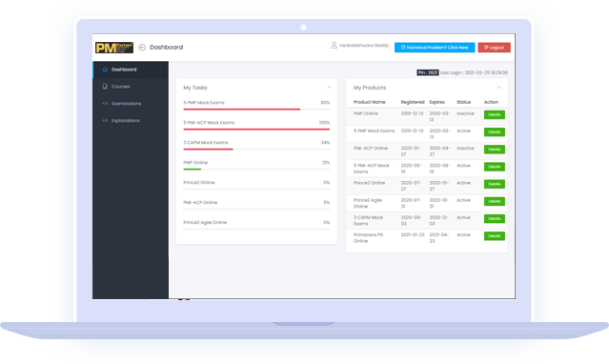Open Details for PMP Online product
The image size is (609, 364).
(x=495, y=115)
